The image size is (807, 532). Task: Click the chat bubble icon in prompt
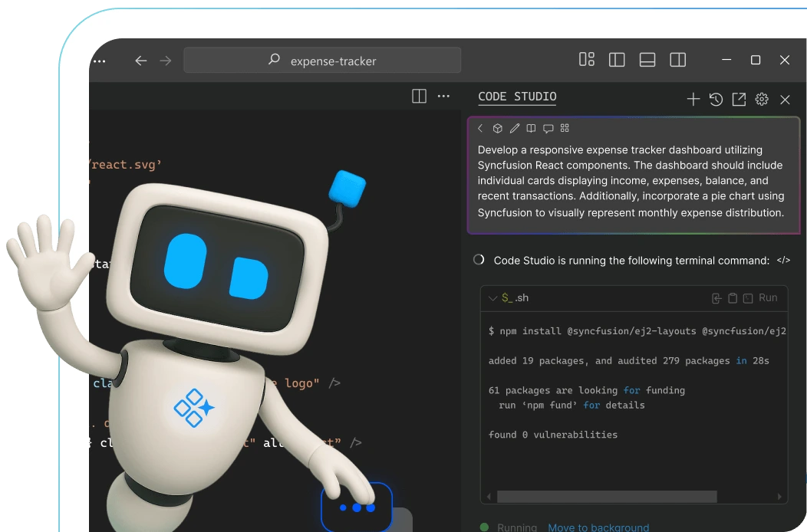(x=548, y=129)
